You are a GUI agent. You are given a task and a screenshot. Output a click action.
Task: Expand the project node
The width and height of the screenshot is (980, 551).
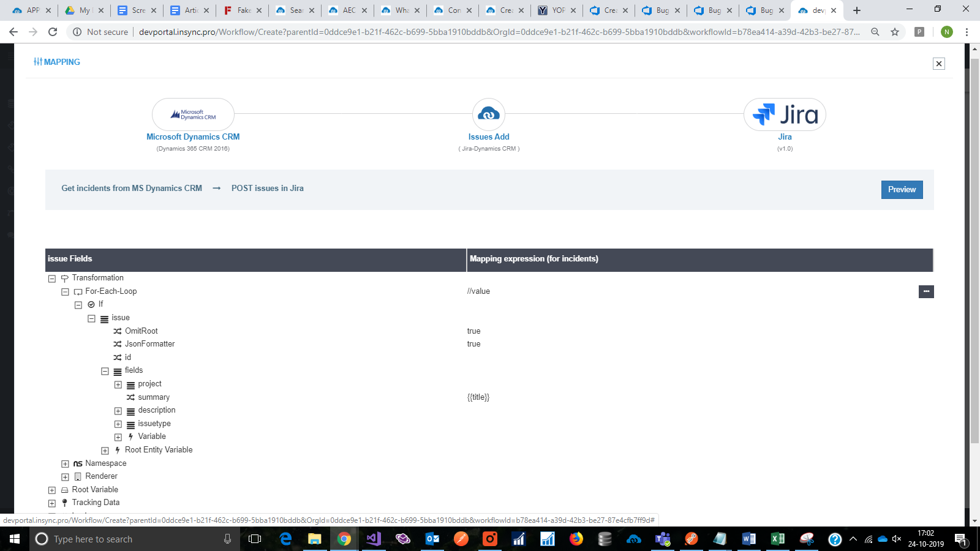(118, 384)
